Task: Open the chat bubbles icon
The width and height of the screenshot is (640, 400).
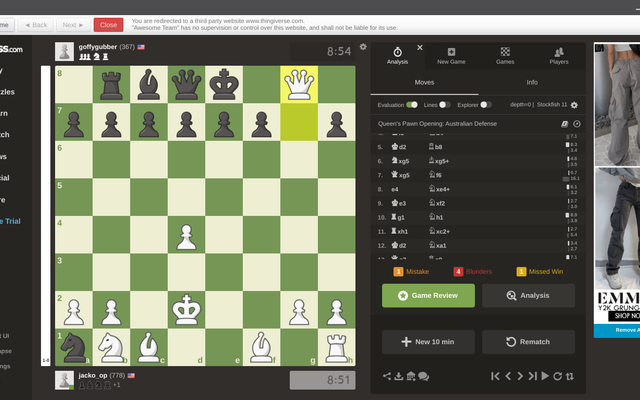Action: pyautogui.click(x=423, y=376)
